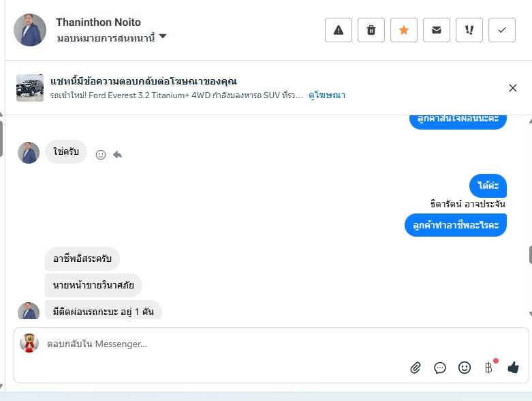This screenshot has width=532, height=401.
Task: Click the ดูโฆษณา link
Action: tap(327, 95)
